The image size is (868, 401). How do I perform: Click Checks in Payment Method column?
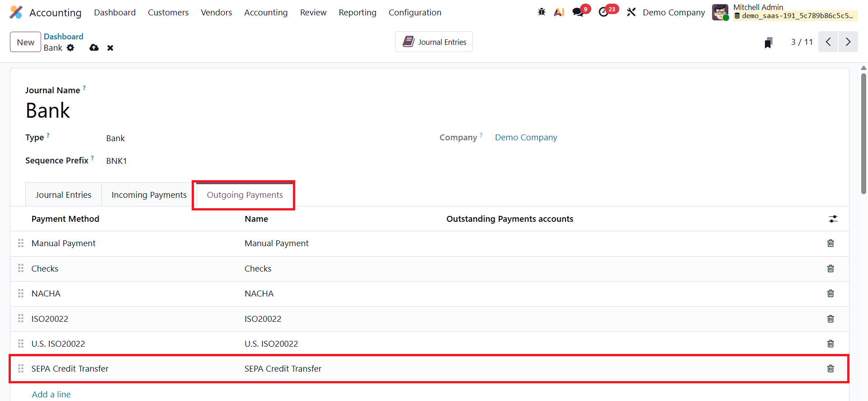point(45,268)
